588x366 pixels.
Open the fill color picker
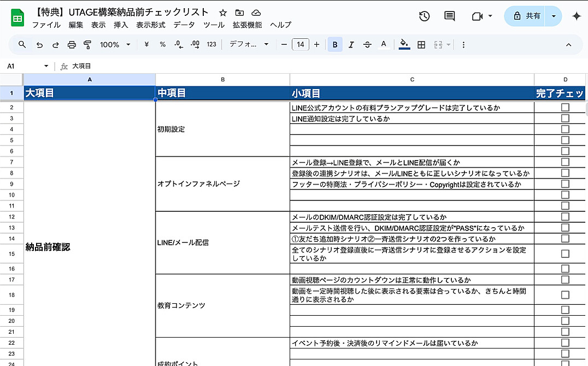404,45
